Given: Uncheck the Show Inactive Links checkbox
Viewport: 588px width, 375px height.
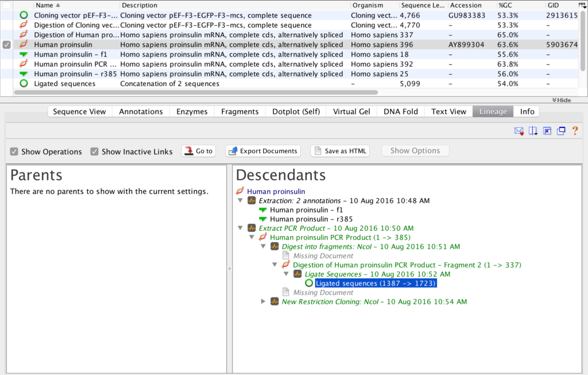Looking at the screenshot, I should pyautogui.click(x=95, y=152).
